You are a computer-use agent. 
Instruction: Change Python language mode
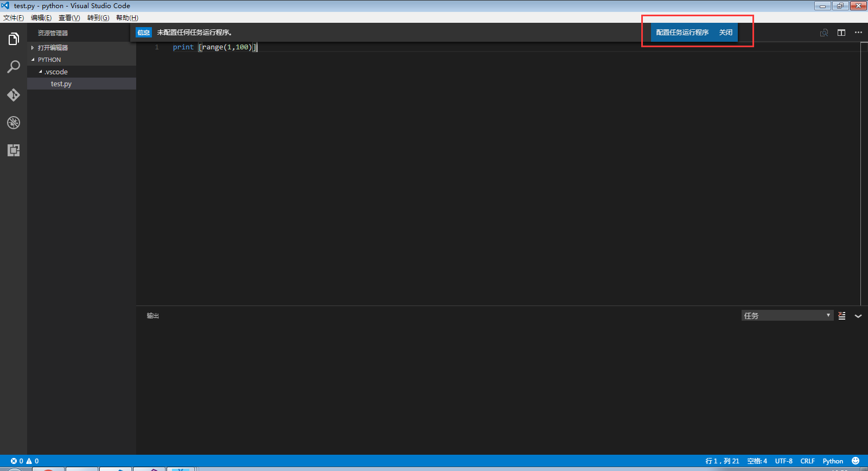click(833, 461)
